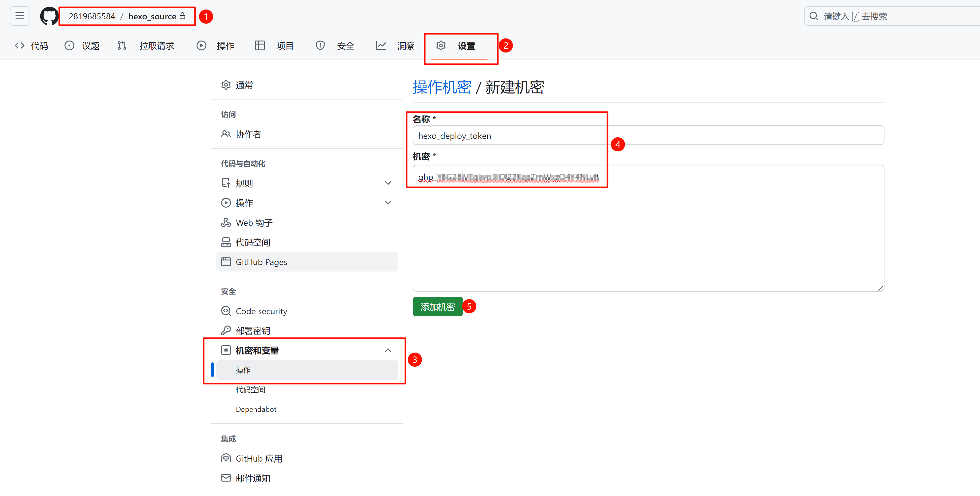Open the hamburger navigation menu
The width and height of the screenshot is (980, 496).
tap(19, 16)
